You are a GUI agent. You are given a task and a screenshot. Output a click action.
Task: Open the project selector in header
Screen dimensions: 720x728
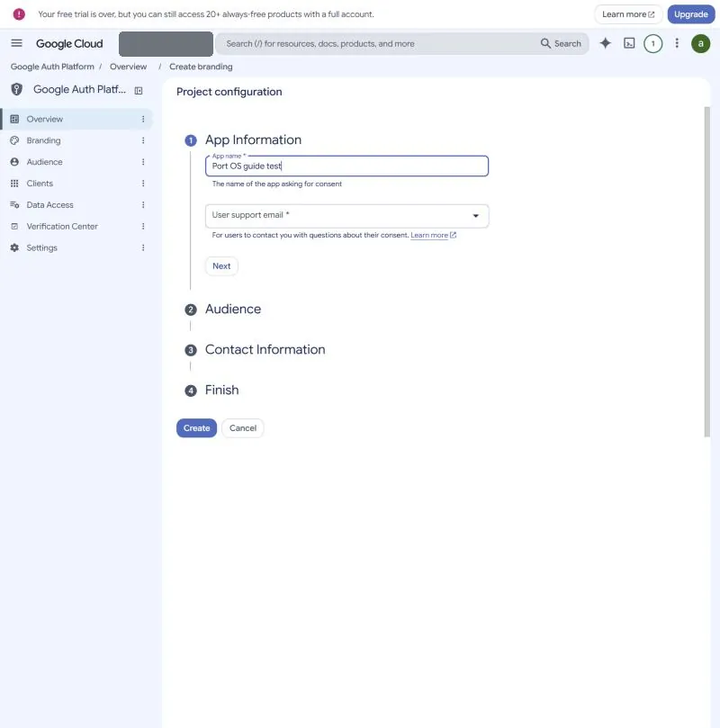(x=166, y=43)
